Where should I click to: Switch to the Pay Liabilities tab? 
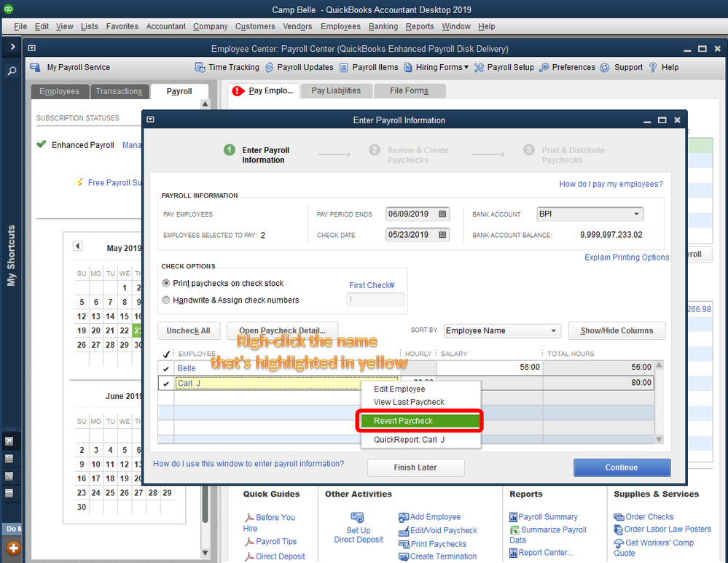coord(336,91)
